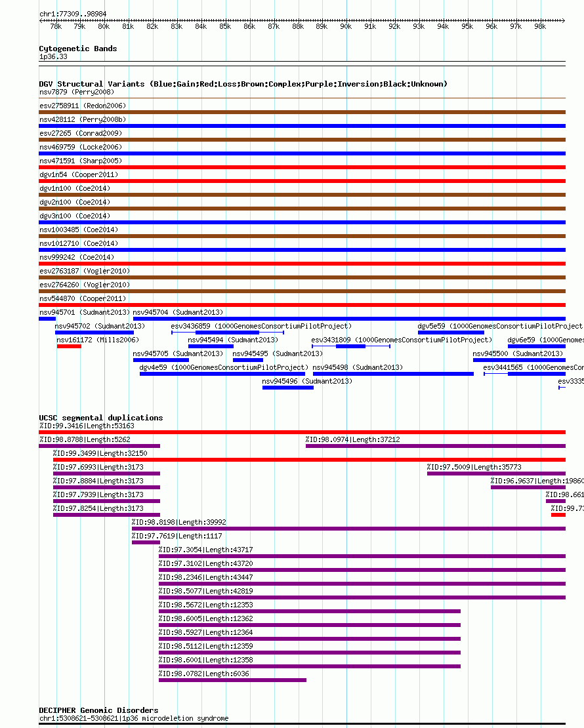Click the dgv6e59 variant label
584x728 pixels.
[x=545, y=340]
